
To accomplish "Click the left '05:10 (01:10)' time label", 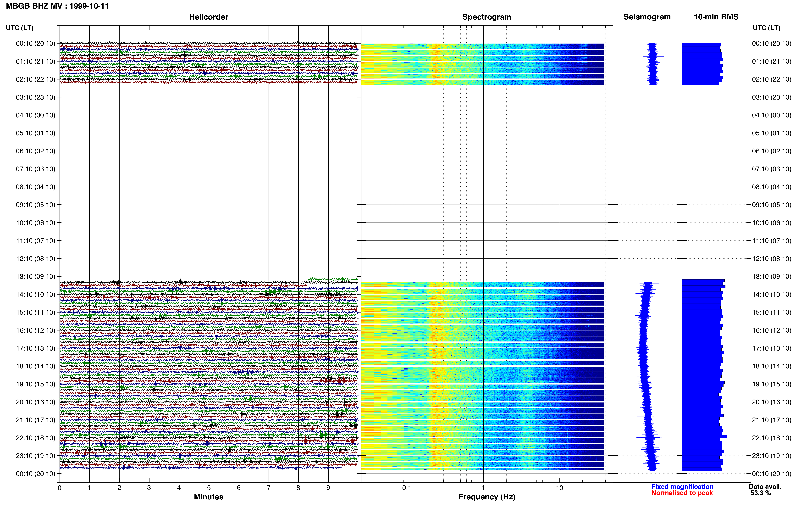I will pyautogui.click(x=36, y=133).
